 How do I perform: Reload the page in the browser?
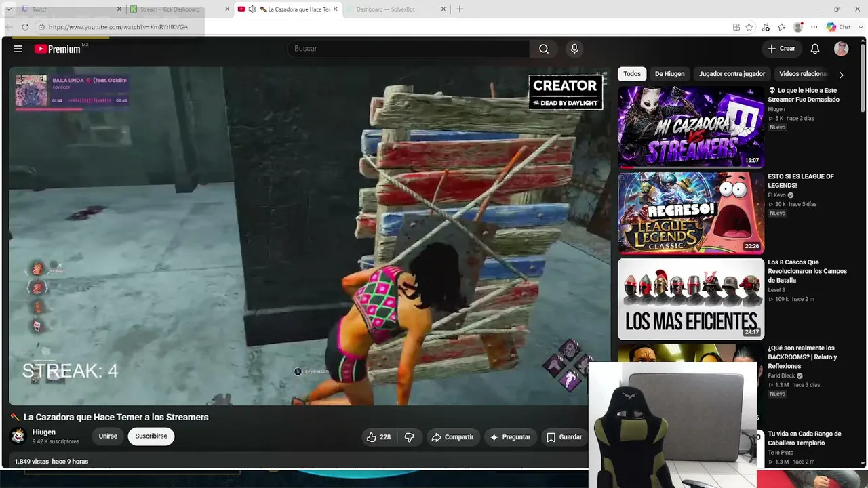(x=25, y=27)
